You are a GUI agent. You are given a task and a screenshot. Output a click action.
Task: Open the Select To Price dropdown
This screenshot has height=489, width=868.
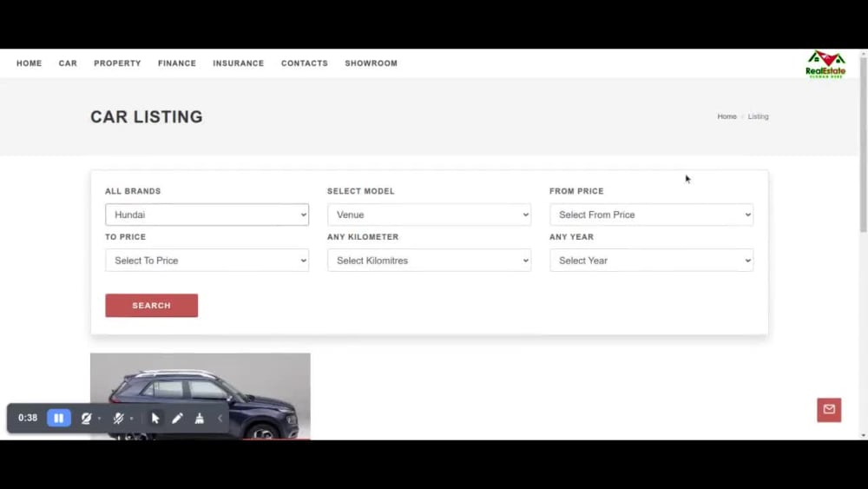tap(207, 261)
